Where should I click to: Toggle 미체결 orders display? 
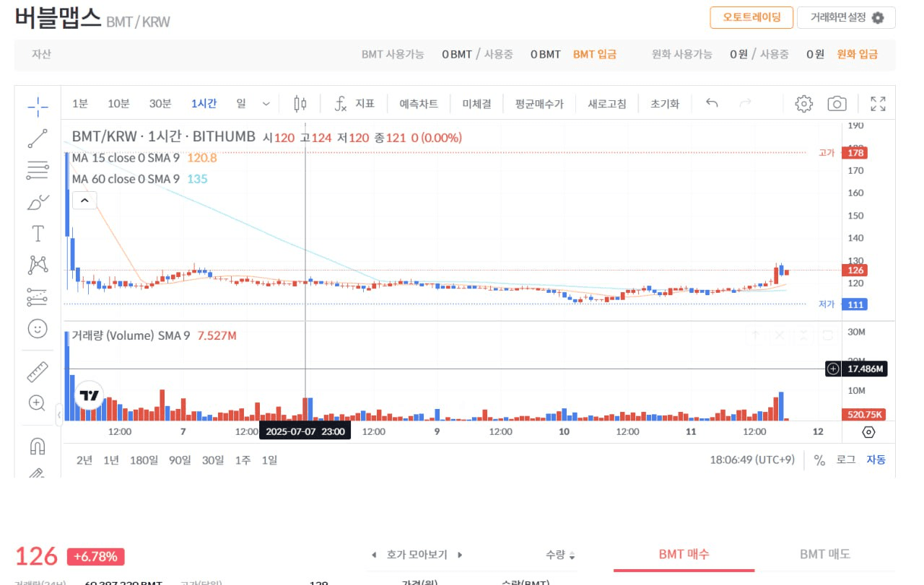click(x=476, y=104)
